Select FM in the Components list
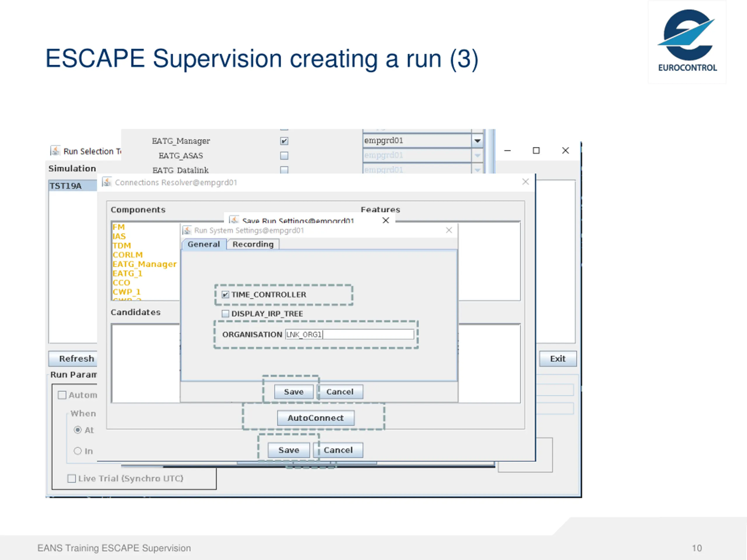 point(118,227)
